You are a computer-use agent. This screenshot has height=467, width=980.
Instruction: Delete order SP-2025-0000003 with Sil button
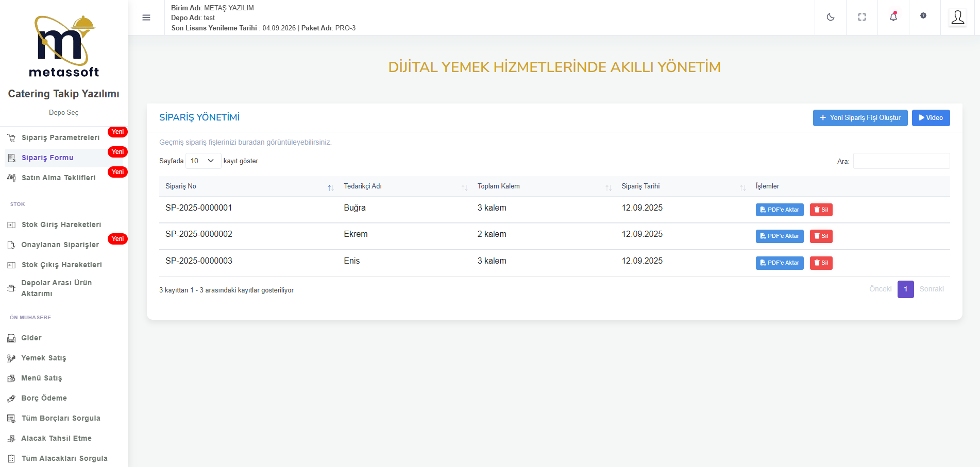821,263
